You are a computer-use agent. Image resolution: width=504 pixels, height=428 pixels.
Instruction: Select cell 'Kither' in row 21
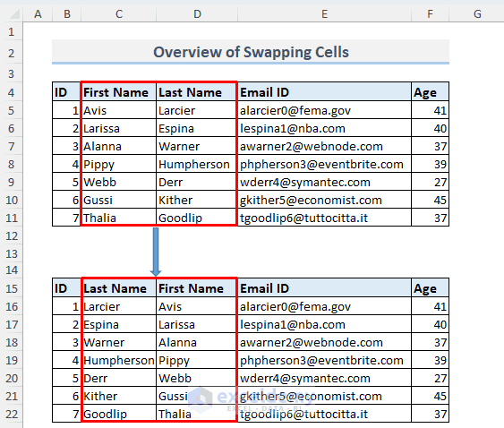118,396
